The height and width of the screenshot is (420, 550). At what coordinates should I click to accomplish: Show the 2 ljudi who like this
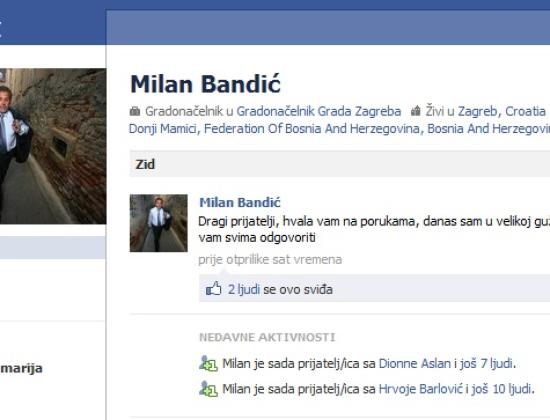coord(244,289)
